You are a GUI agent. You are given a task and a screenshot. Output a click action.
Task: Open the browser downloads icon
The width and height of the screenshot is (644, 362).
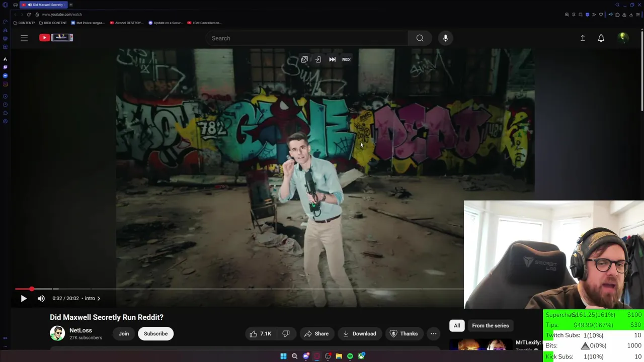(631, 15)
